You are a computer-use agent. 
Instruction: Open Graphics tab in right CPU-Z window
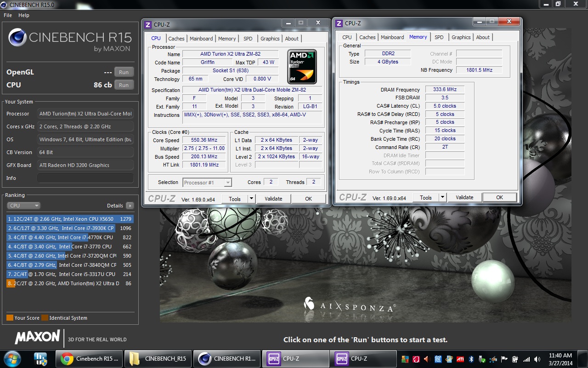461,37
